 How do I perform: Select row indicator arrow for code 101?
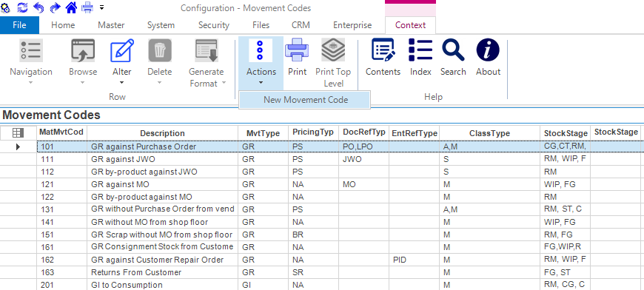pos(18,146)
